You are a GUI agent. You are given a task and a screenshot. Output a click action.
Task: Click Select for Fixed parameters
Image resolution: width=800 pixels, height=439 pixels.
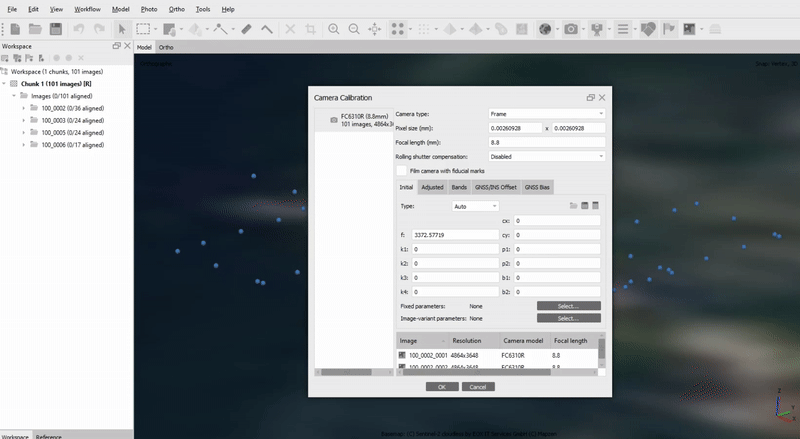tap(568, 305)
